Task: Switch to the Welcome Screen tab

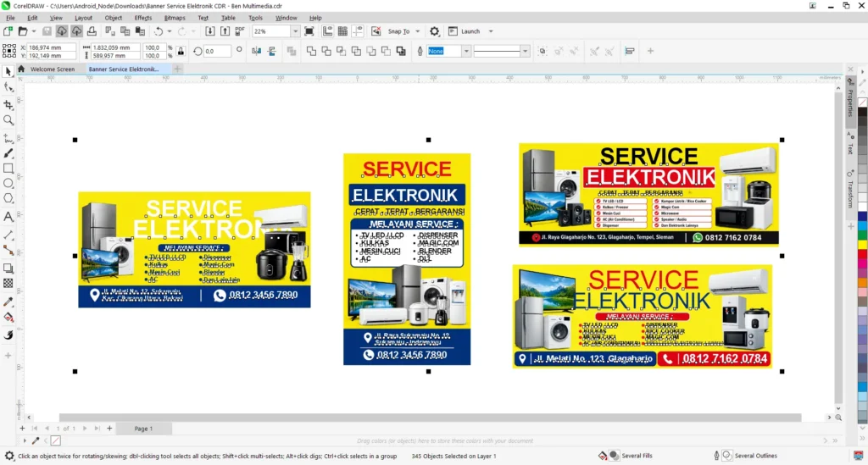Action: click(52, 69)
